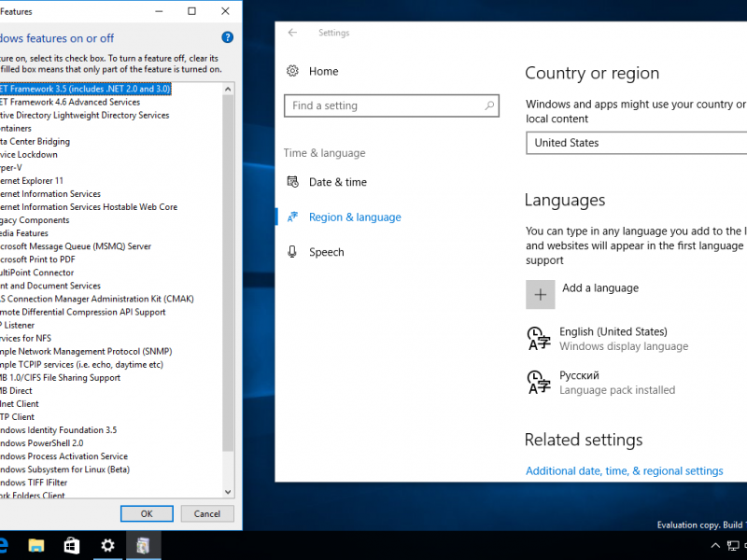747x560 pixels.
Task: Click the Date & time calendar icon
Action: point(292,182)
